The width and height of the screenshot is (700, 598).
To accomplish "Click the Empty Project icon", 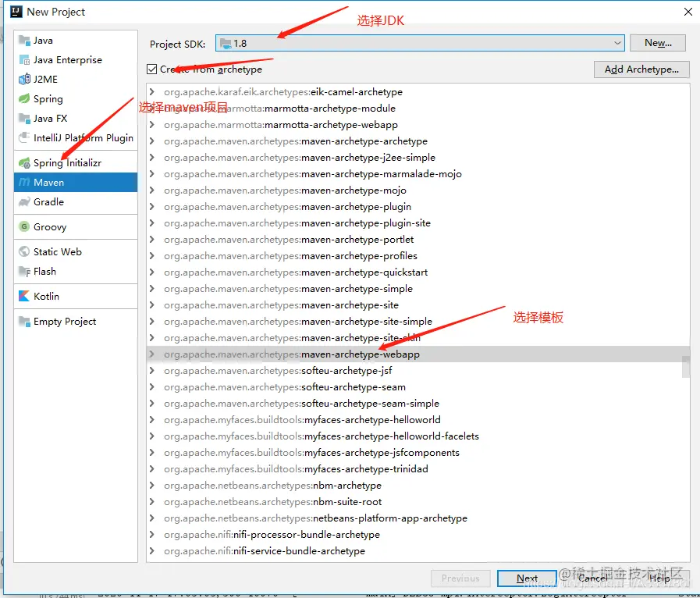I will click(x=24, y=322).
